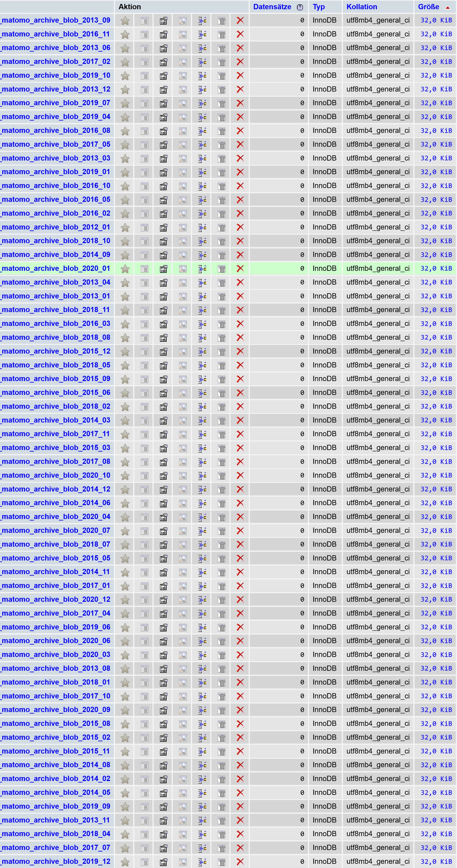
Task: Search icon for matomo_archive_blob_2018_01
Action: coord(183,683)
